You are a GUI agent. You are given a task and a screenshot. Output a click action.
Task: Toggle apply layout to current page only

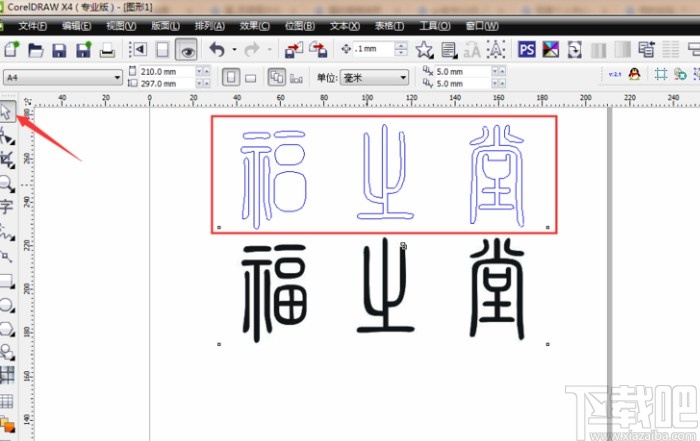pos(296,78)
